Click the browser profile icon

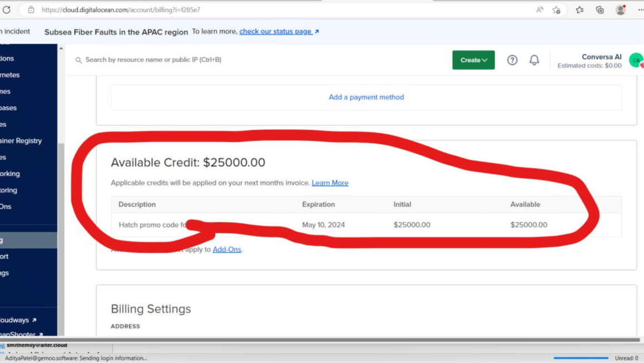tap(620, 10)
